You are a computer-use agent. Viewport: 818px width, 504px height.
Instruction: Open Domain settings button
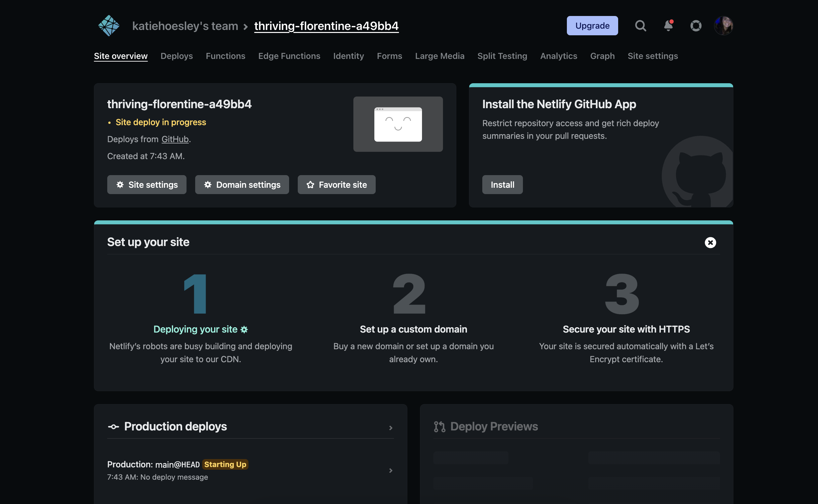click(x=242, y=185)
